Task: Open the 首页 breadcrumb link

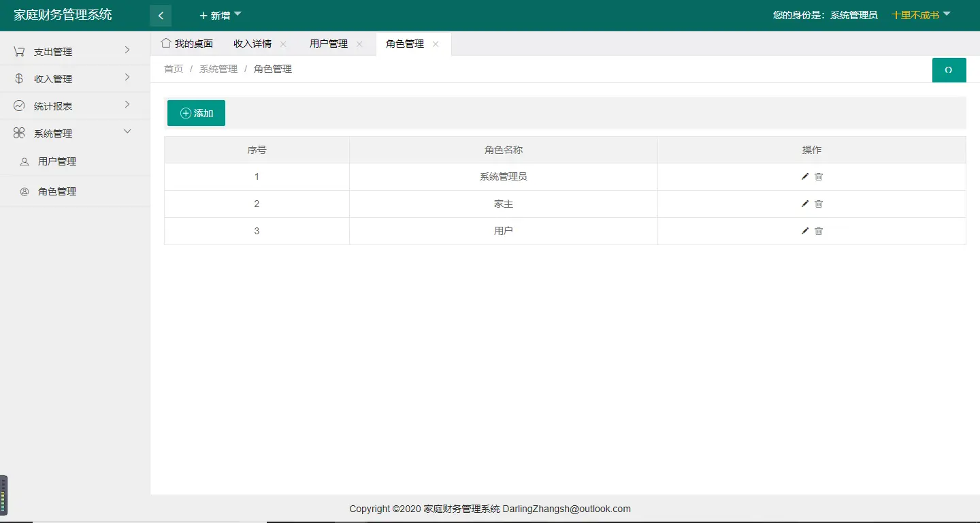Action: [173, 68]
